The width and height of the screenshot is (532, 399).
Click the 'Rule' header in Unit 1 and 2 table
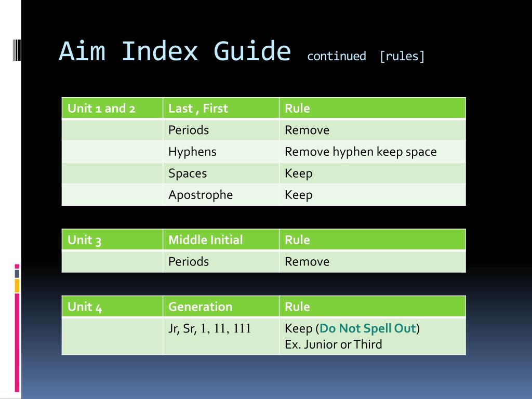[x=373, y=108]
